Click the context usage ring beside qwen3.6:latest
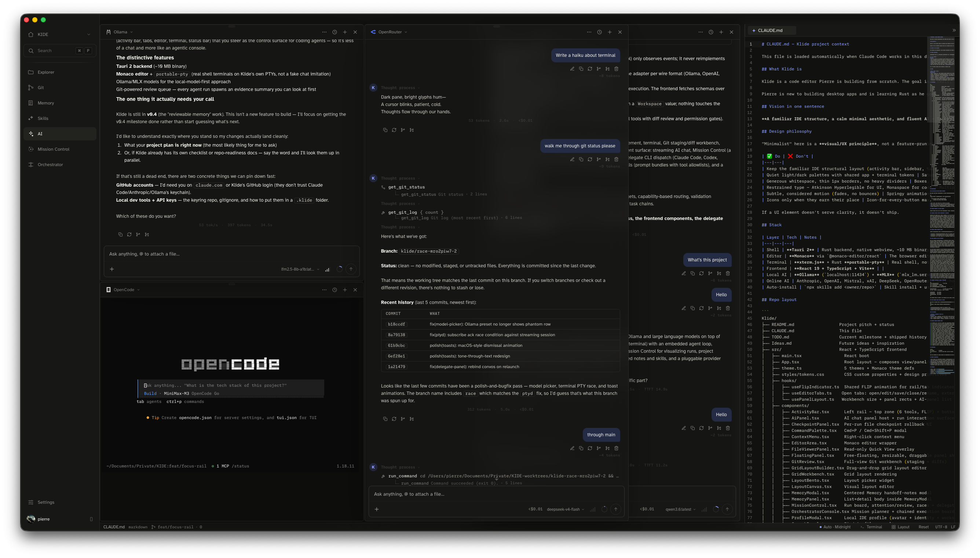 click(716, 509)
